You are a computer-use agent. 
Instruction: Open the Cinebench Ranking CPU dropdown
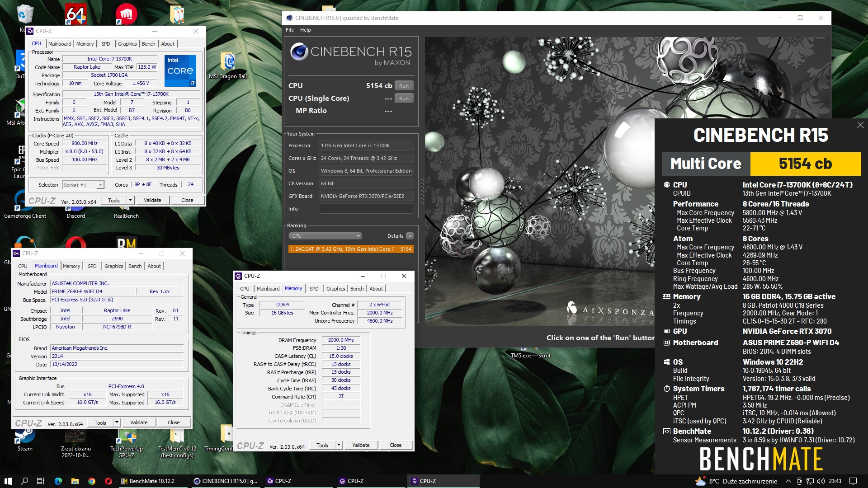click(325, 236)
